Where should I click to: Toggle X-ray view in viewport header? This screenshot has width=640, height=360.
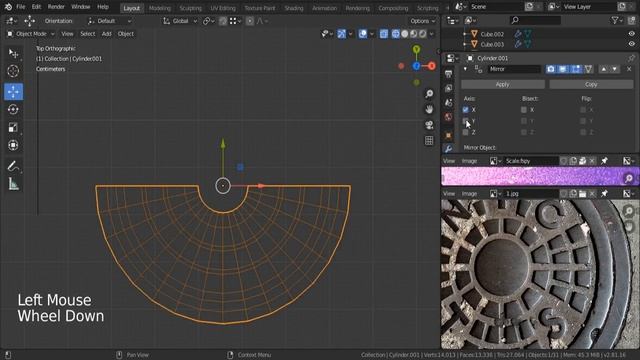point(384,34)
